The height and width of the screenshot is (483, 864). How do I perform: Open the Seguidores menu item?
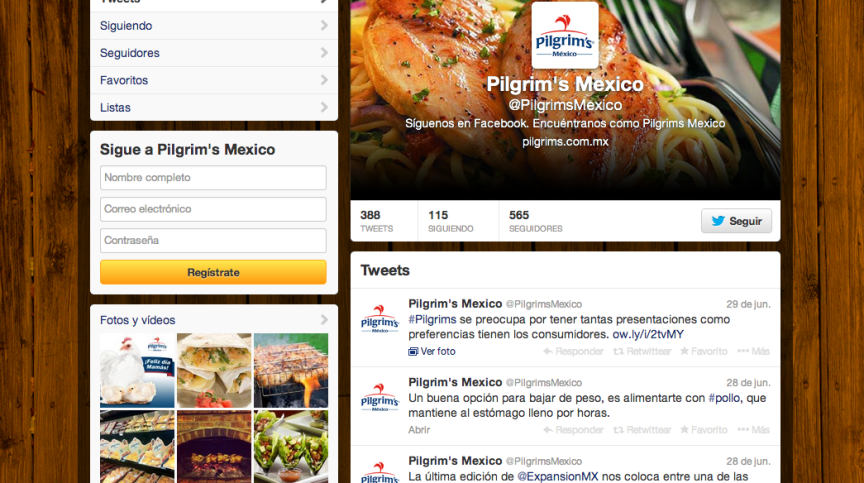coord(214,53)
